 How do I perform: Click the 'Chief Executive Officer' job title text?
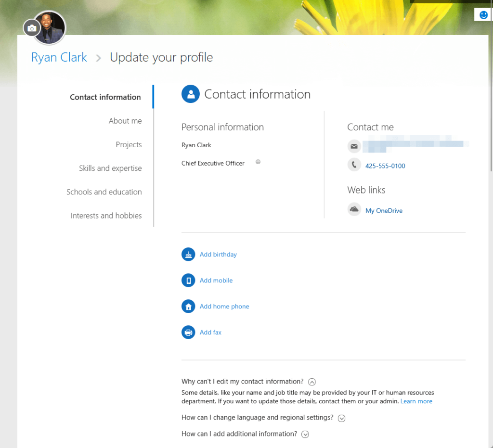coord(213,163)
